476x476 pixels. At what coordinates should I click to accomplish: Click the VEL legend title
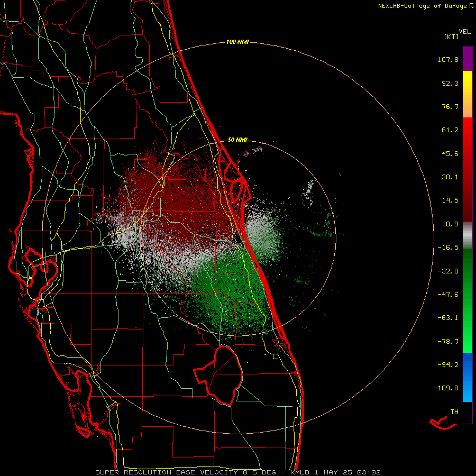464,32
